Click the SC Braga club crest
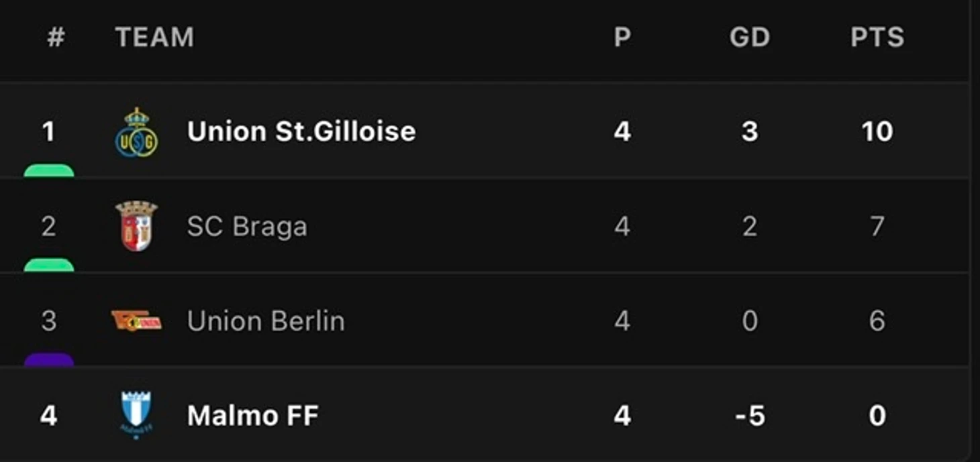 [136, 226]
